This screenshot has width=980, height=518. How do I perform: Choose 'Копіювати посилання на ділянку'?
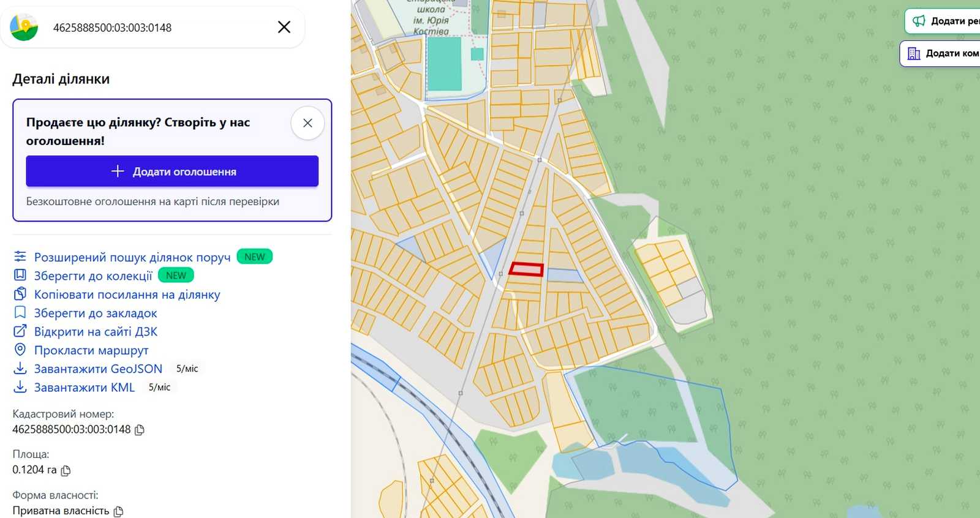(127, 295)
